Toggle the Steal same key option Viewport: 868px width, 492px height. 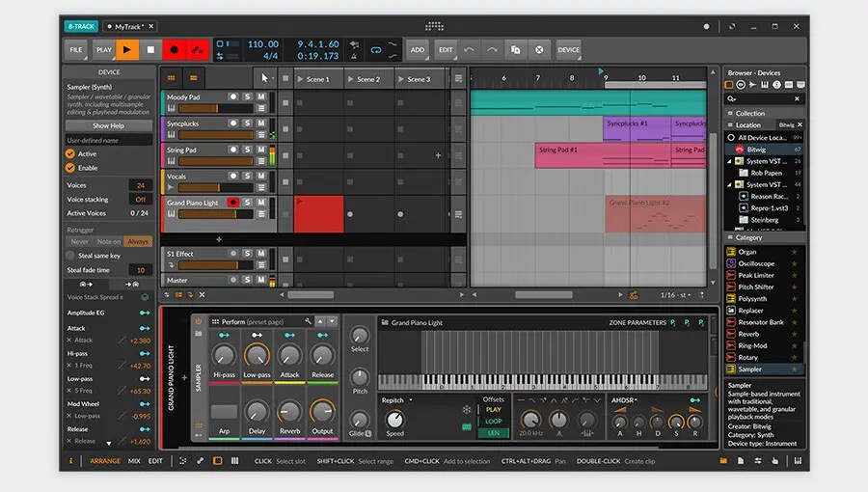point(70,255)
